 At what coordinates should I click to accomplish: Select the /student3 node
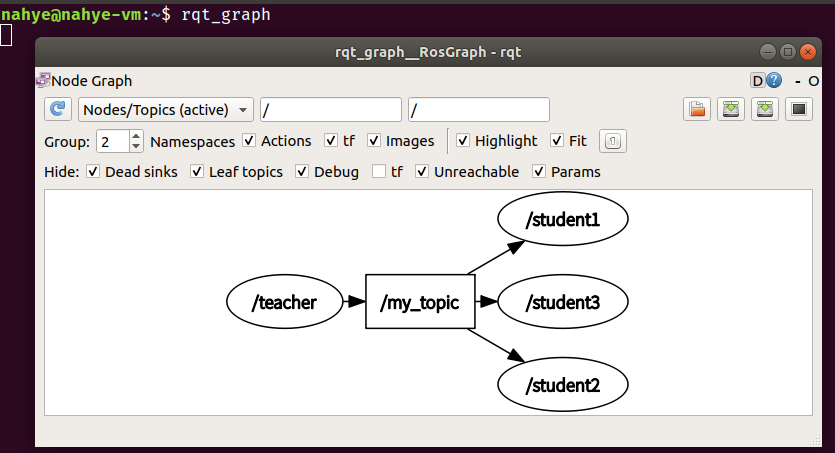tap(563, 302)
